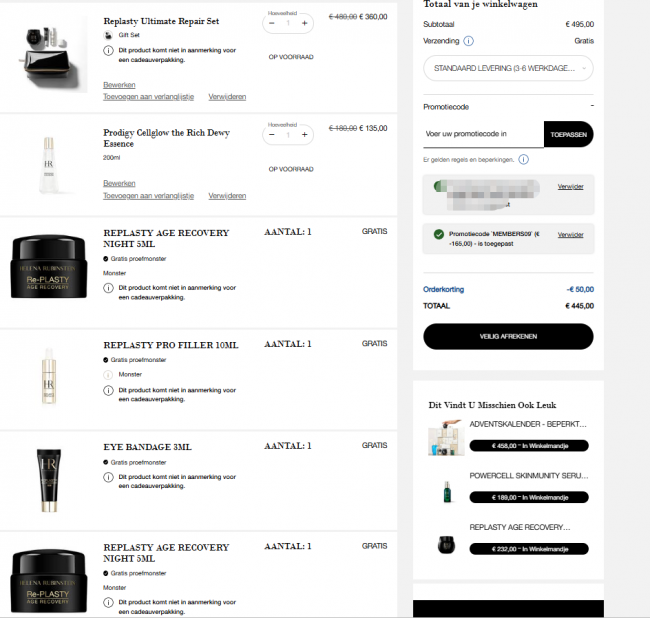Viewport: 650px width, 618px height.
Task: Remove Replasty Ultimate Repair Set from cart
Action: pyautogui.click(x=227, y=97)
